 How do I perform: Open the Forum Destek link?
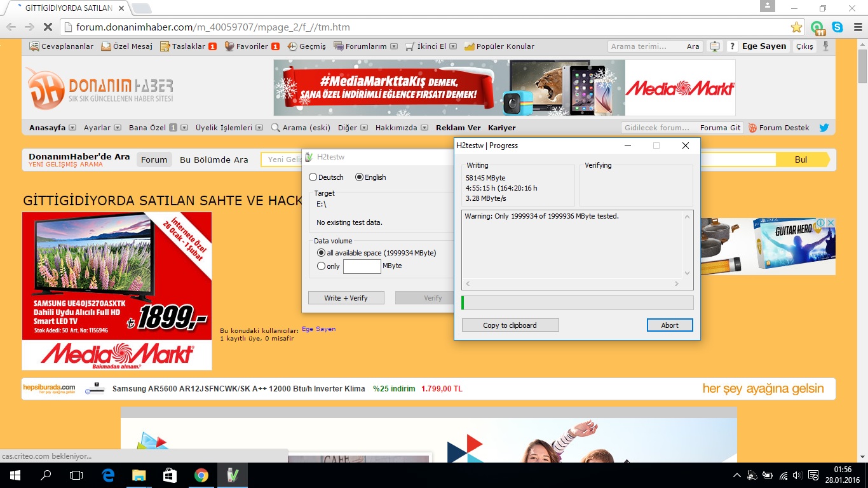click(778, 128)
